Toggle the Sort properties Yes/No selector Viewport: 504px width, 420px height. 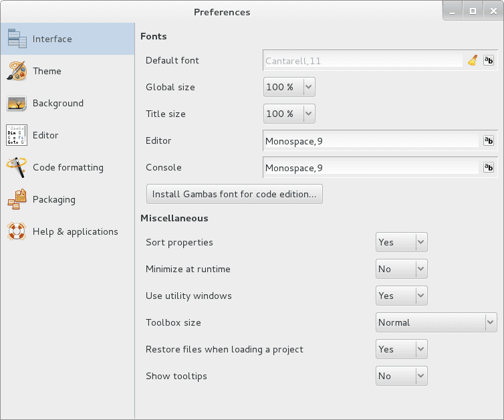pos(402,242)
